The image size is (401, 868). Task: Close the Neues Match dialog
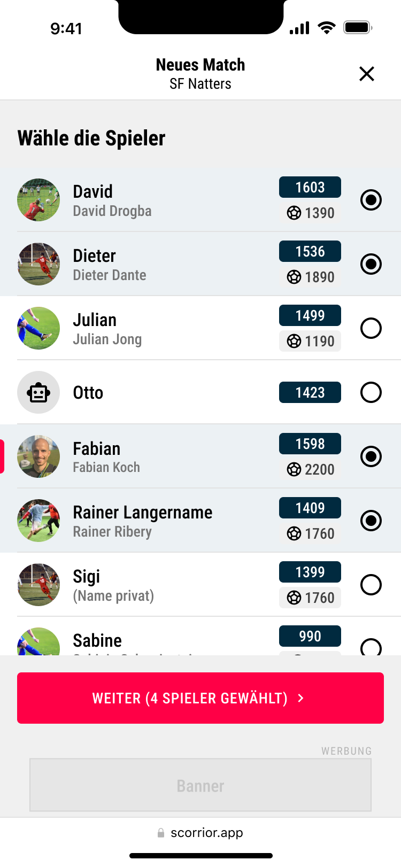(367, 74)
